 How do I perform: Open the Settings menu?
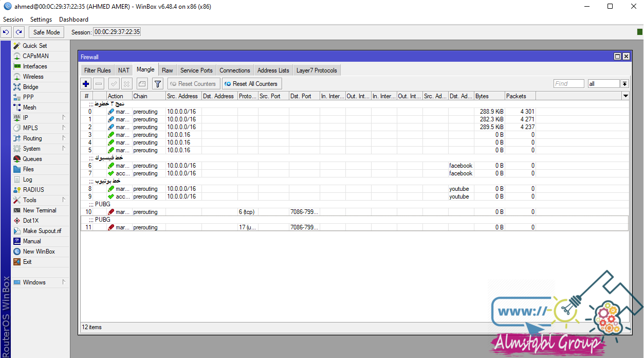coord(41,20)
